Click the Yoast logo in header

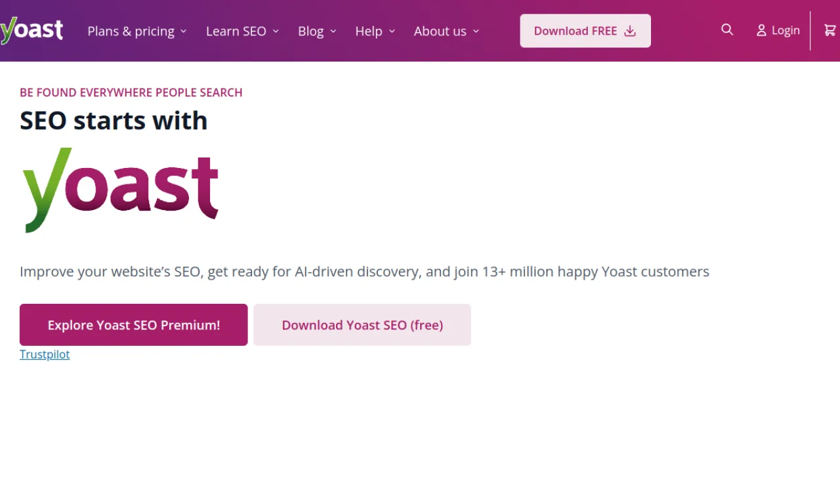pyautogui.click(x=31, y=31)
